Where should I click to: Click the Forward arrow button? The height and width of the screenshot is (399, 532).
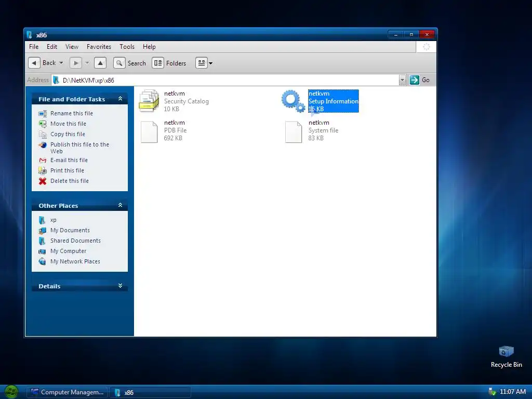click(76, 63)
